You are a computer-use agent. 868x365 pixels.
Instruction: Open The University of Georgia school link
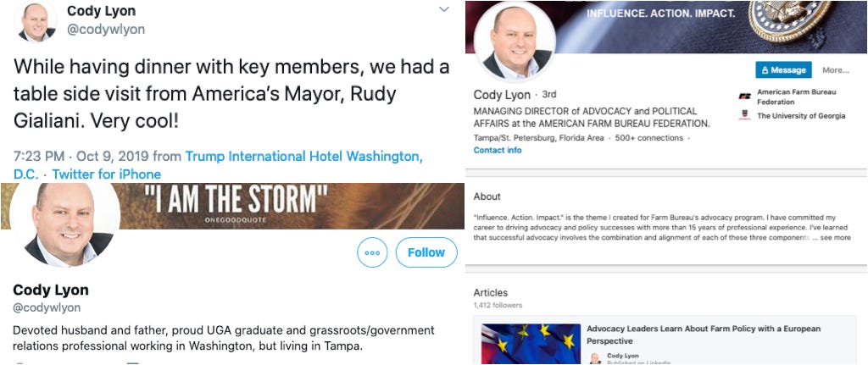[801, 115]
